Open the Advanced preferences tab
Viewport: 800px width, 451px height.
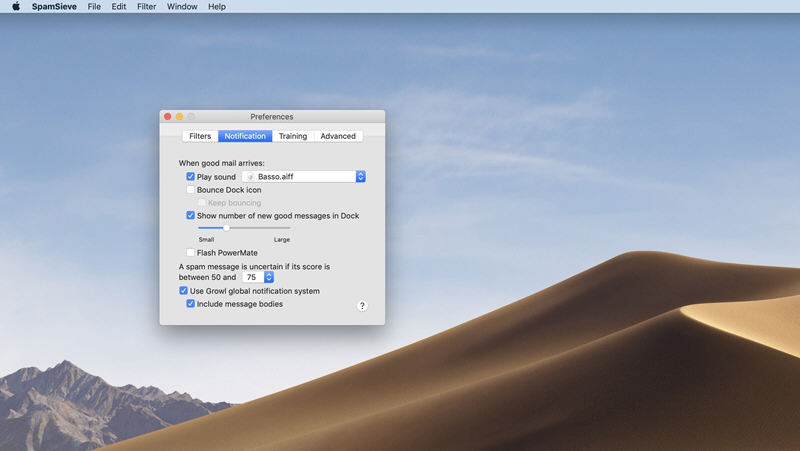pyautogui.click(x=338, y=136)
